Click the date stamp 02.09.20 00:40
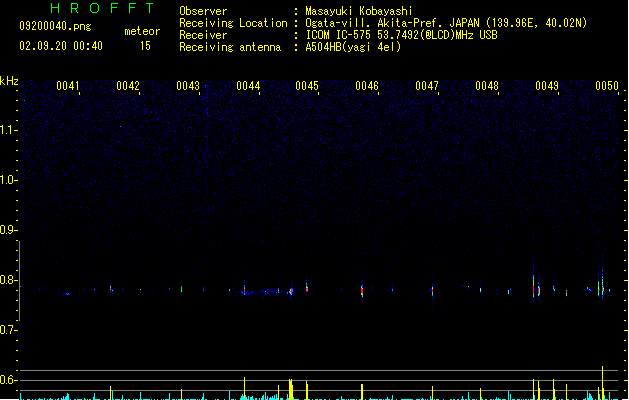The height and width of the screenshot is (400, 629). (61, 46)
